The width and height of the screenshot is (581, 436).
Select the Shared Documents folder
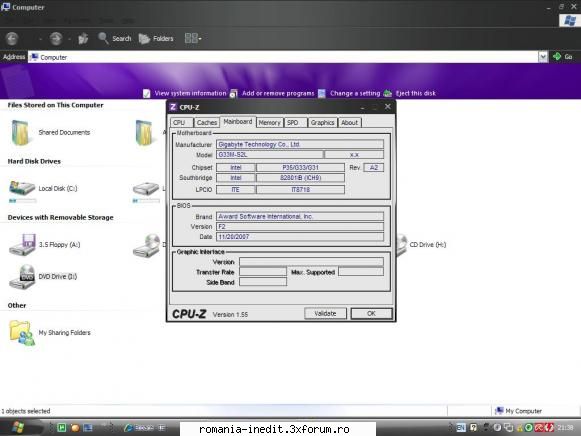(50, 133)
